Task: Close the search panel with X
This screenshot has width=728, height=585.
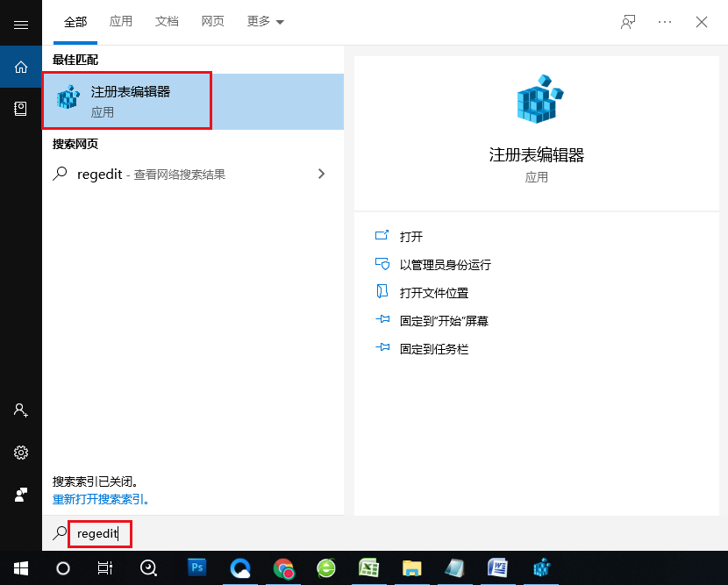Action: (x=702, y=22)
